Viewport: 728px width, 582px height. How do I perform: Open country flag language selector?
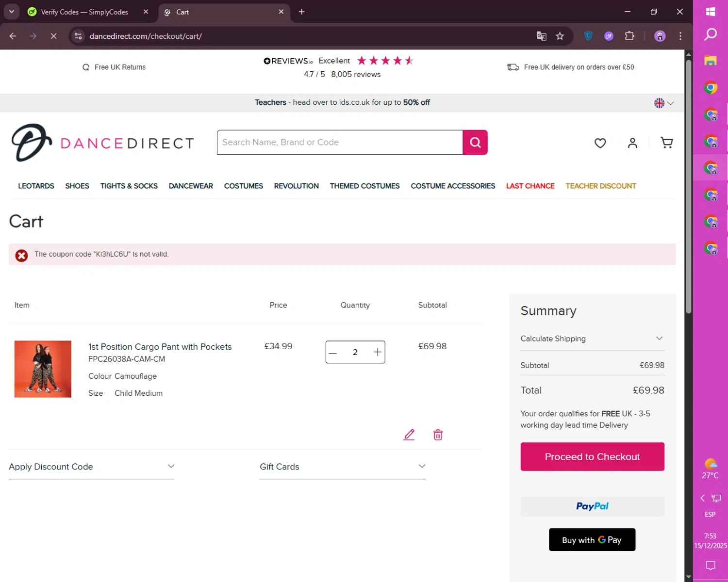pyautogui.click(x=663, y=103)
